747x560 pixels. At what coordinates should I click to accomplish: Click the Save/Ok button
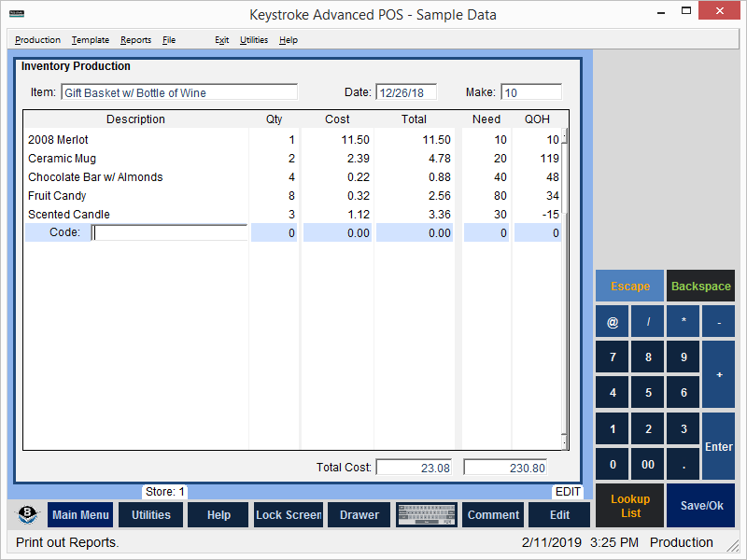click(700, 505)
